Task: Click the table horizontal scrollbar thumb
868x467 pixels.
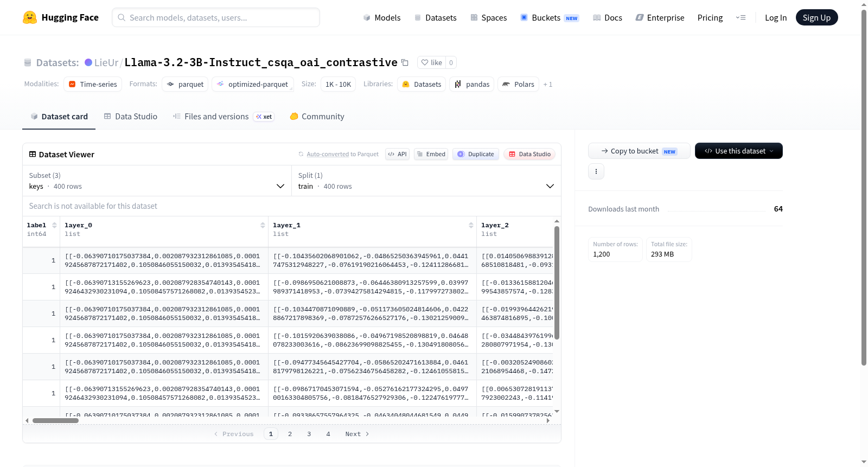Action: [55, 420]
